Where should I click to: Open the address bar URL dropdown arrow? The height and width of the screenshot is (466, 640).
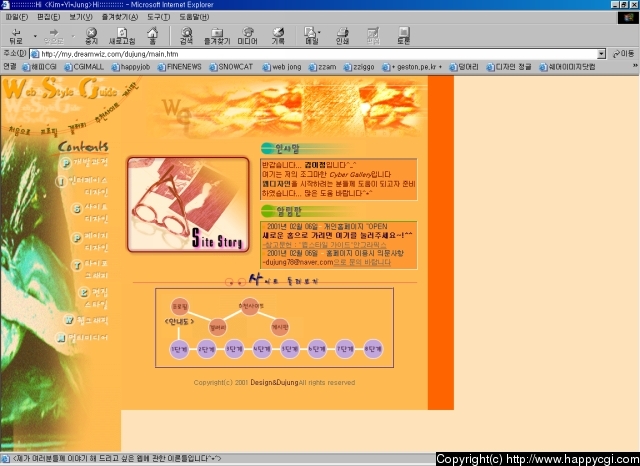(x=601, y=54)
